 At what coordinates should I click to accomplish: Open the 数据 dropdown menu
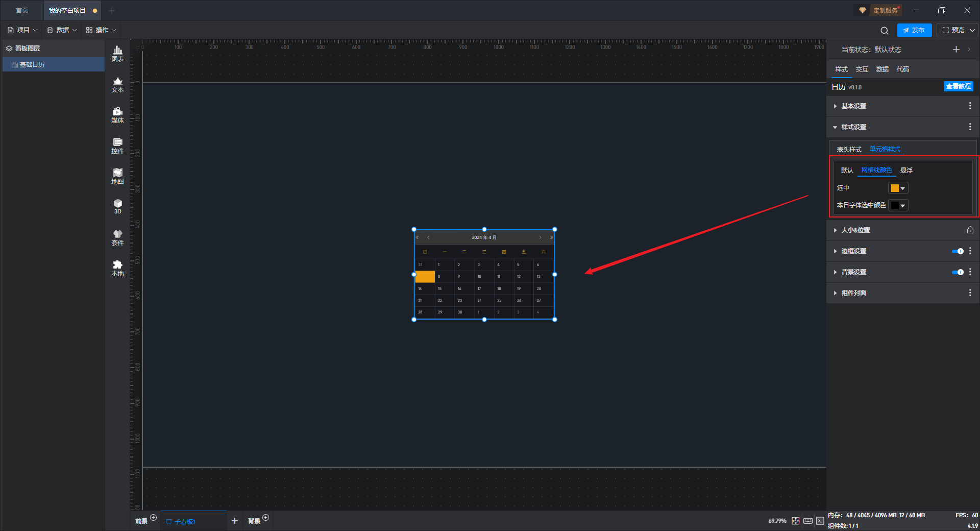click(x=62, y=30)
